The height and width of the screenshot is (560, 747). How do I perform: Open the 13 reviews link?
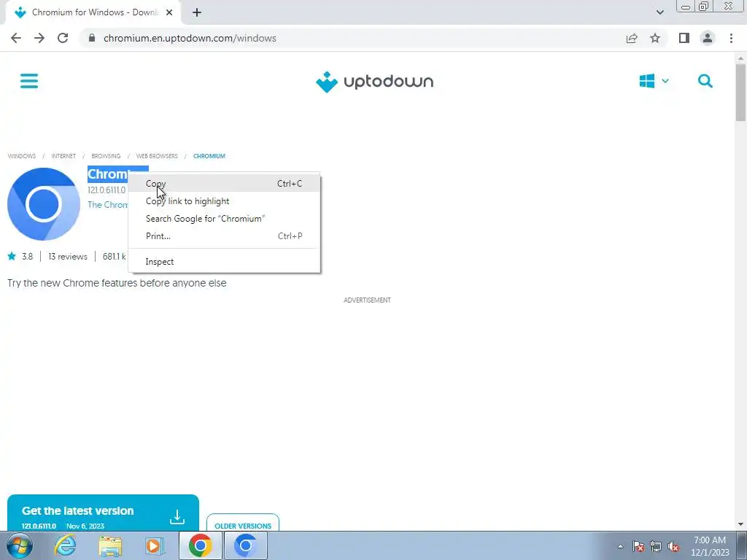tap(68, 256)
